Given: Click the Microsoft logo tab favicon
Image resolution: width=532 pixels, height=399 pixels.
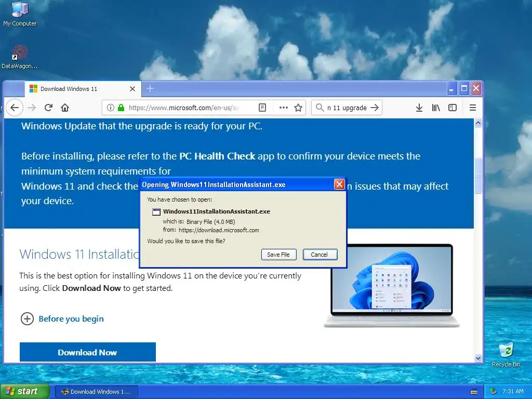Looking at the screenshot, I should tap(33, 88).
